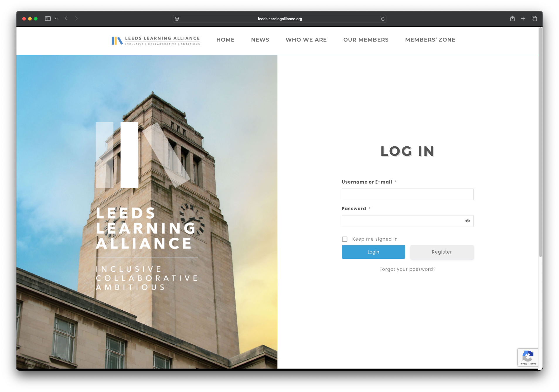The width and height of the screenshot is (559, 392).
Task: Click the Leeds Learning Alliance header logo
Action: coord(156,40)
